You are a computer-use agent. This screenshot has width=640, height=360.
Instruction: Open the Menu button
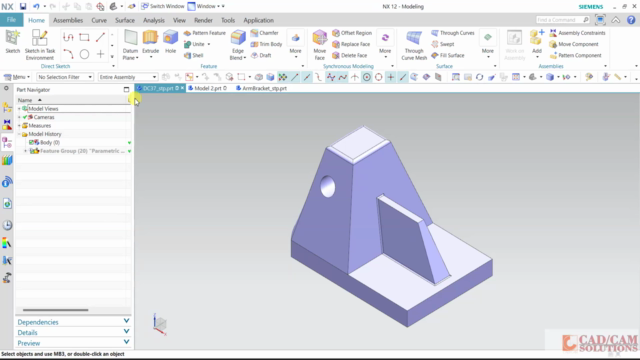(x=17, y=77)
